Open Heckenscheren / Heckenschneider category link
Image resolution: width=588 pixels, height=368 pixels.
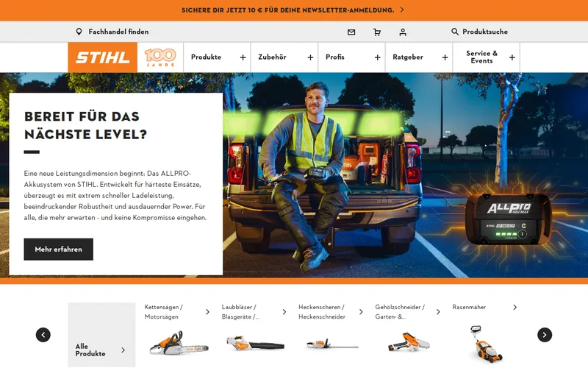click(322, 311)
